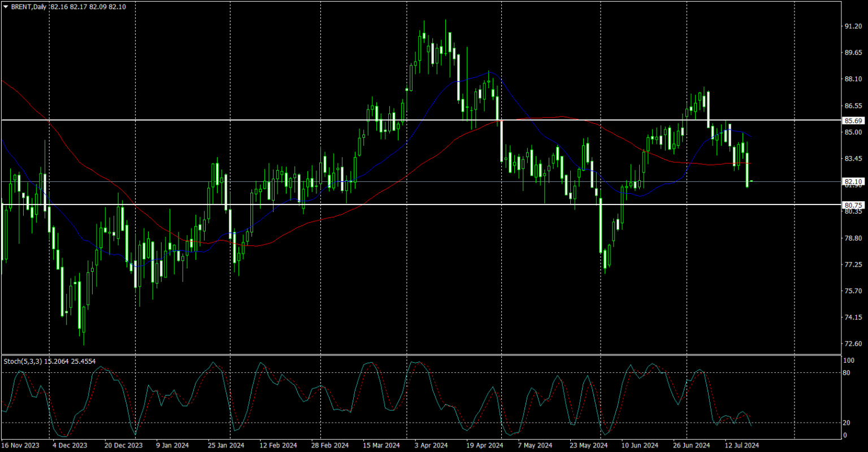Click the 80.75 support price marker
This screenshot has width=868, height=452.
point(853,205)
